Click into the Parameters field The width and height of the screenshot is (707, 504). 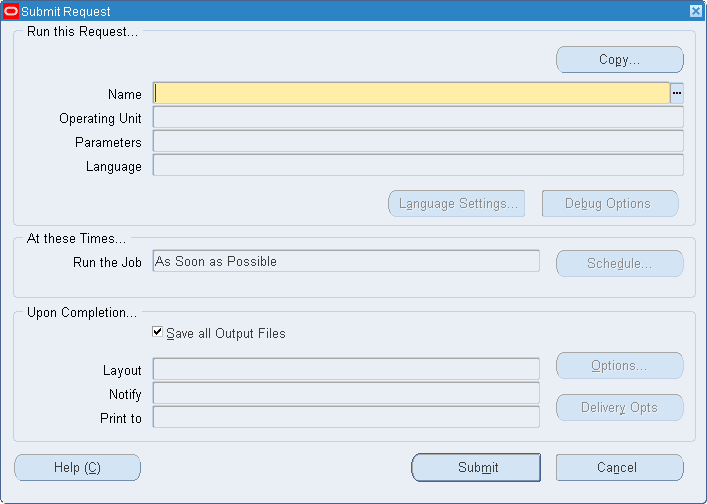tap(418, 141)
